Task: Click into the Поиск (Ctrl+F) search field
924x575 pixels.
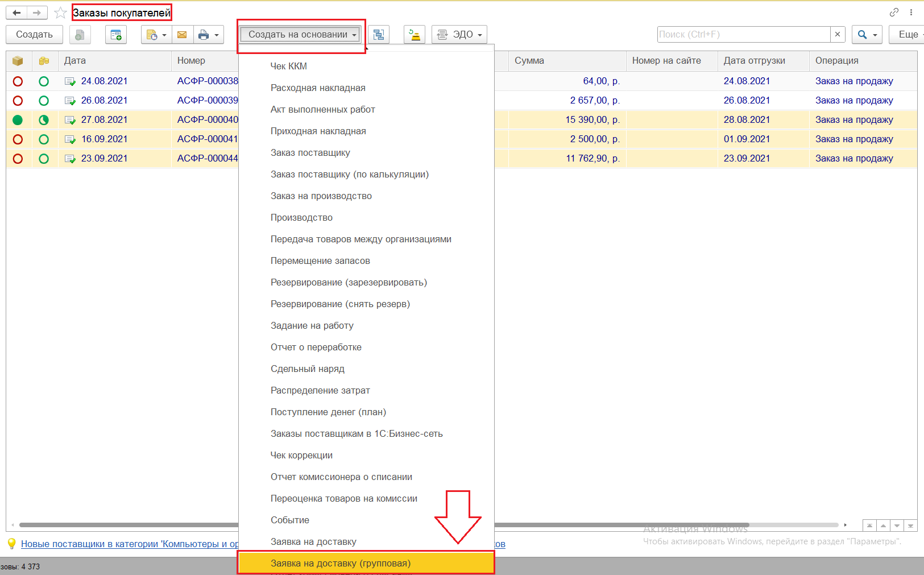Action: 744,35
